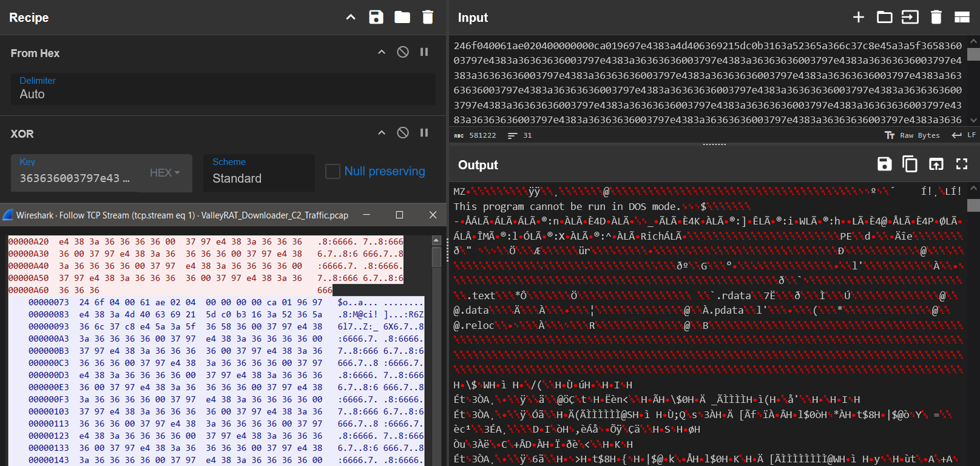Copy raw output to clipboard
Image resolution: width=980 pixels, height=466 pixels.
[x=910, y=164]
